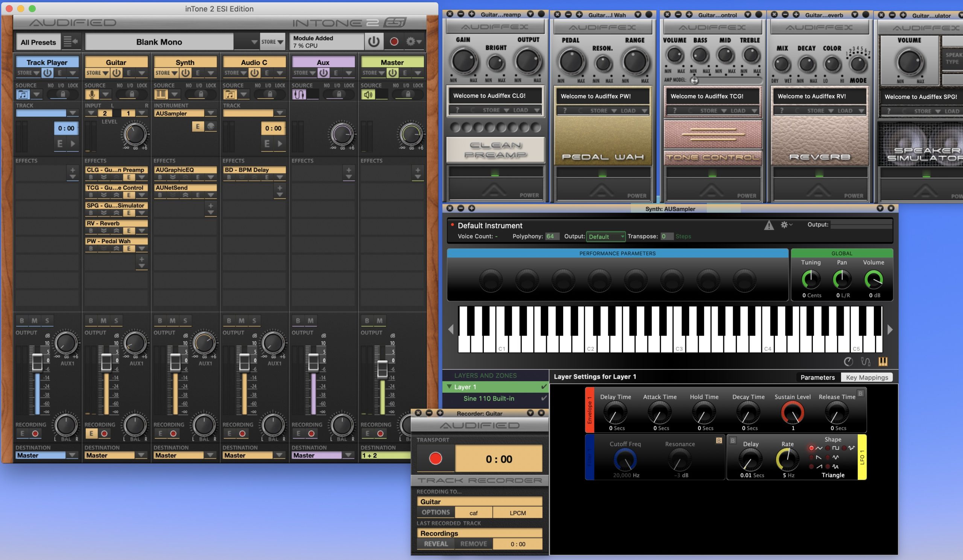Click the AUSampler Volume knob

click(x=873, y=280)
